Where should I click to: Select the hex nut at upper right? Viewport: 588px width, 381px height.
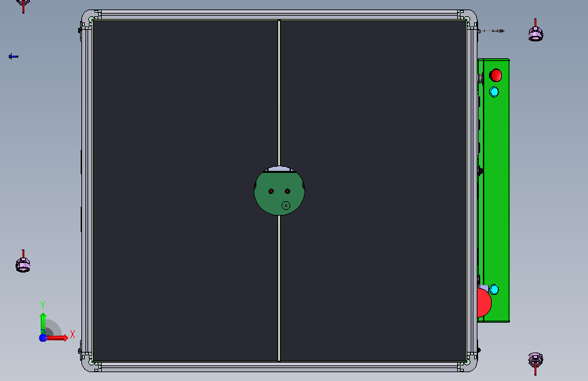point(536,33)
